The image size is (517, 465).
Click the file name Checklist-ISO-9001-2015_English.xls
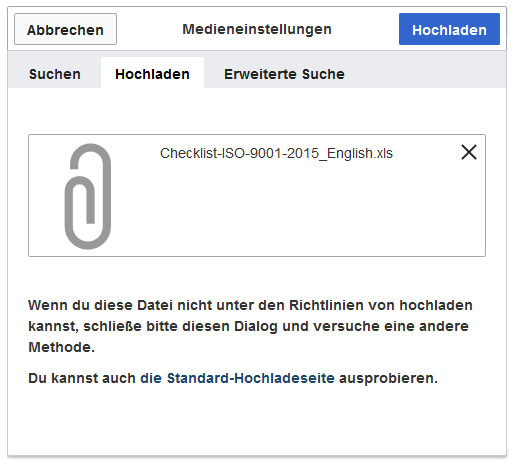(276, 153)
